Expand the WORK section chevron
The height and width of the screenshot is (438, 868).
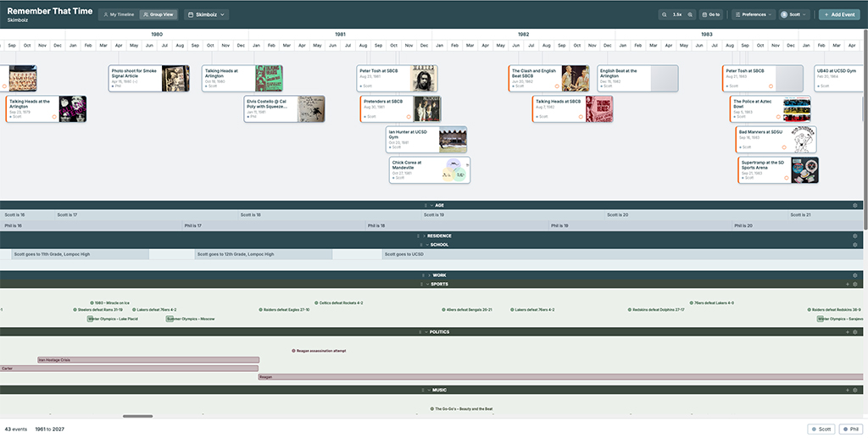[429, 275]
